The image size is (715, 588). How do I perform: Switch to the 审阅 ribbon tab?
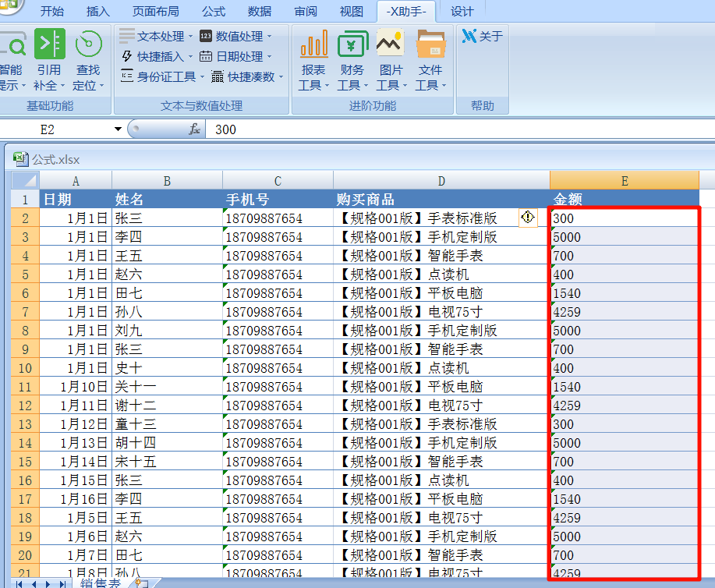[x=306, y=11]
